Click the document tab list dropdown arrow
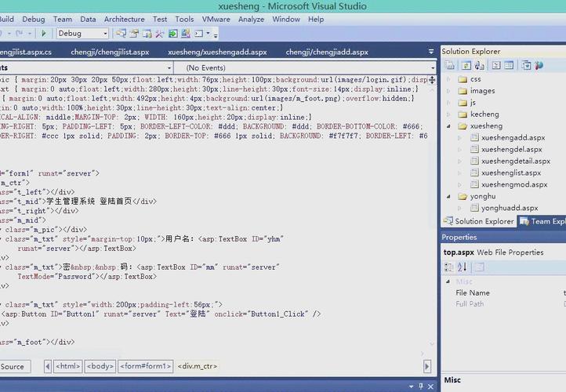Image resolution: width=566 pixels, height=392 pixels. point(432,53)
